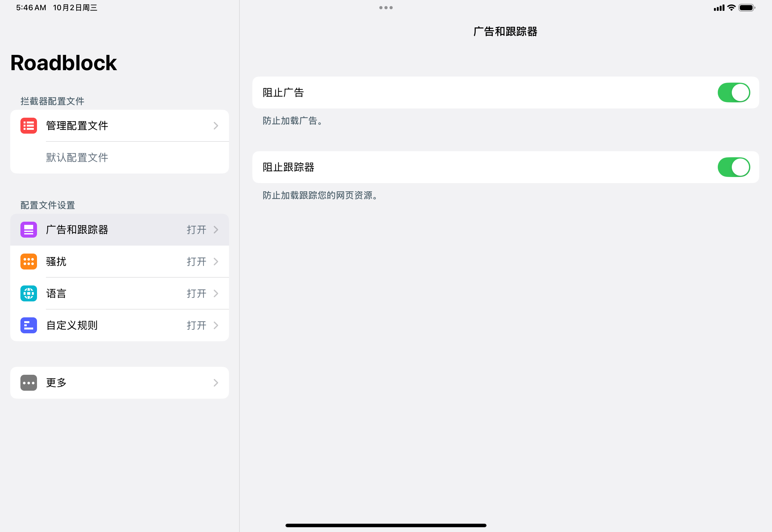This screenshot has width=772, height=532.
Task: Open the 更多 row chevron
Action: pyautogui.click(x=216, y=383)
